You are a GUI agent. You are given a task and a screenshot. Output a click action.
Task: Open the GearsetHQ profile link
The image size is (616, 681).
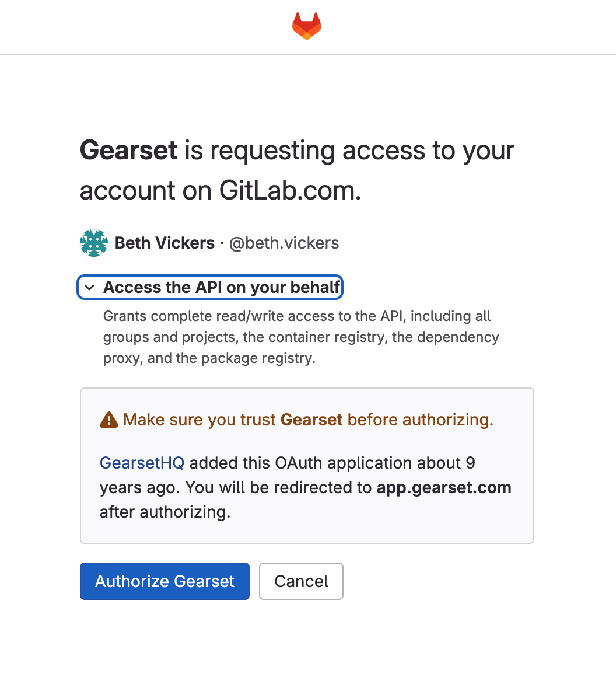(x=142, y=463)
